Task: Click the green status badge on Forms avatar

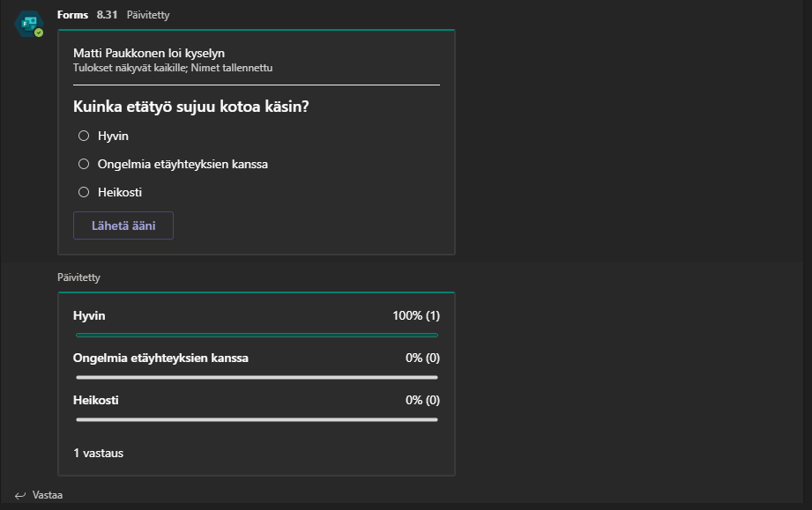Action: pos(39,33)
